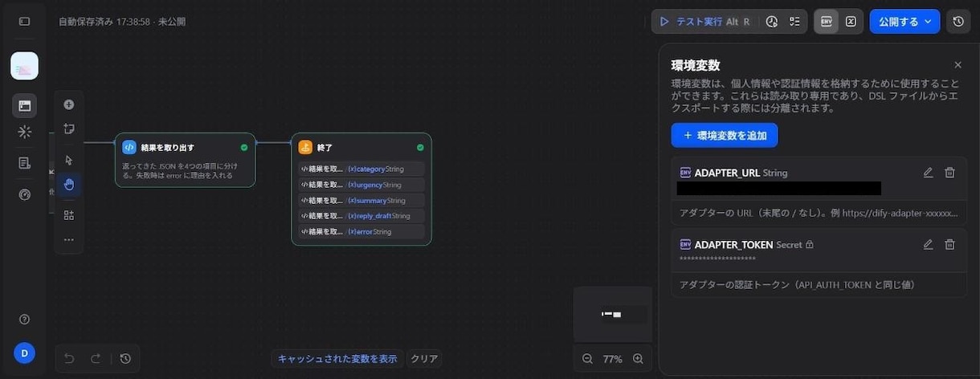This screenshot has height=379, width=980.
Task: Delete the ADAPTER_URL variable
Action: 949,173
